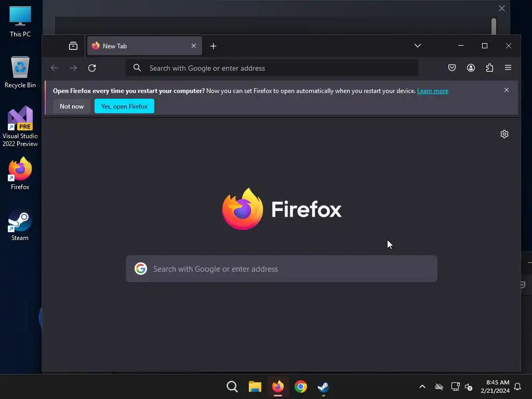
Task: Open a new tab with plus button
Action: click(213, 46)
